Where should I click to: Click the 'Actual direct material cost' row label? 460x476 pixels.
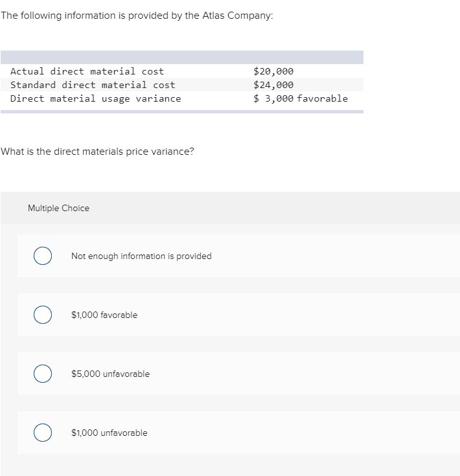[x=87, y=71]
